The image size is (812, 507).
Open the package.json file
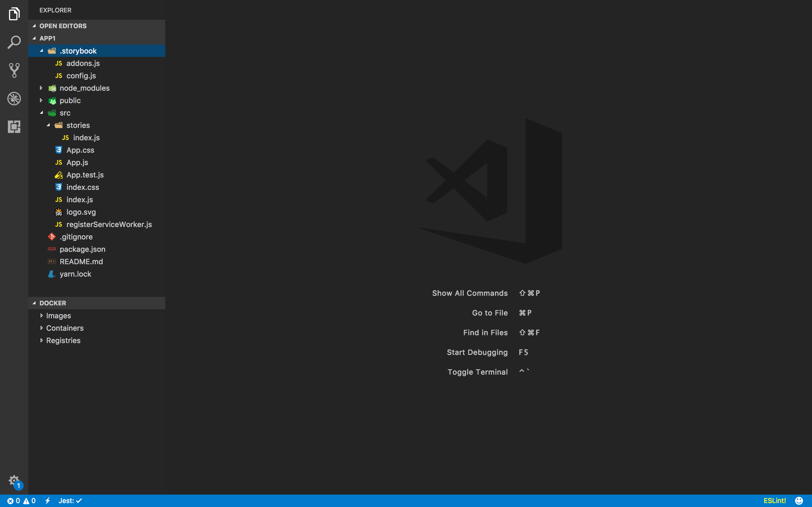point(82,249)
